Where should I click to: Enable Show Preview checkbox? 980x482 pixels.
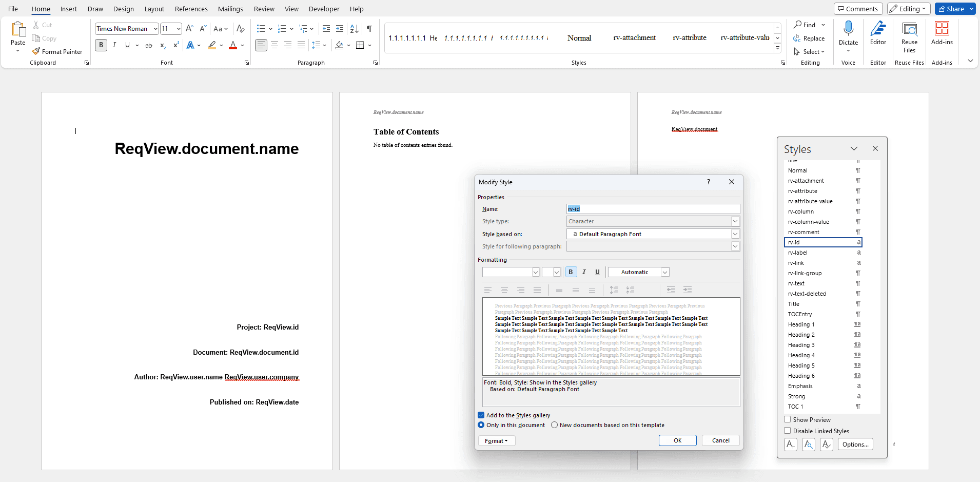[788, 419]
